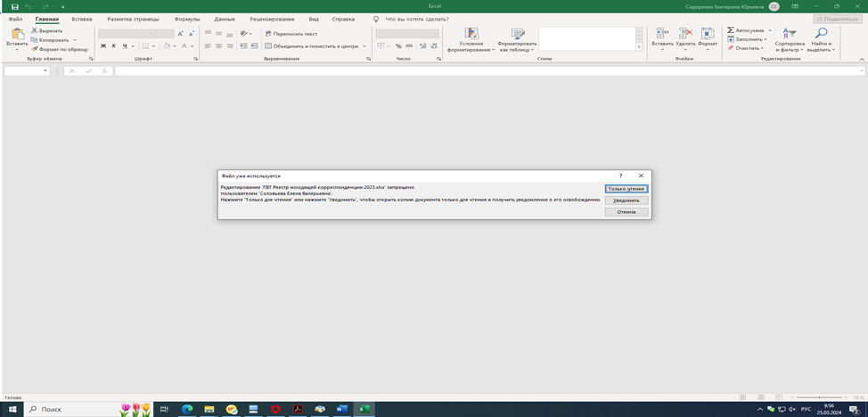The height and width of the screenshot is (417, 868).
Task: Click the percent style icon
Action: pos(398,46)
